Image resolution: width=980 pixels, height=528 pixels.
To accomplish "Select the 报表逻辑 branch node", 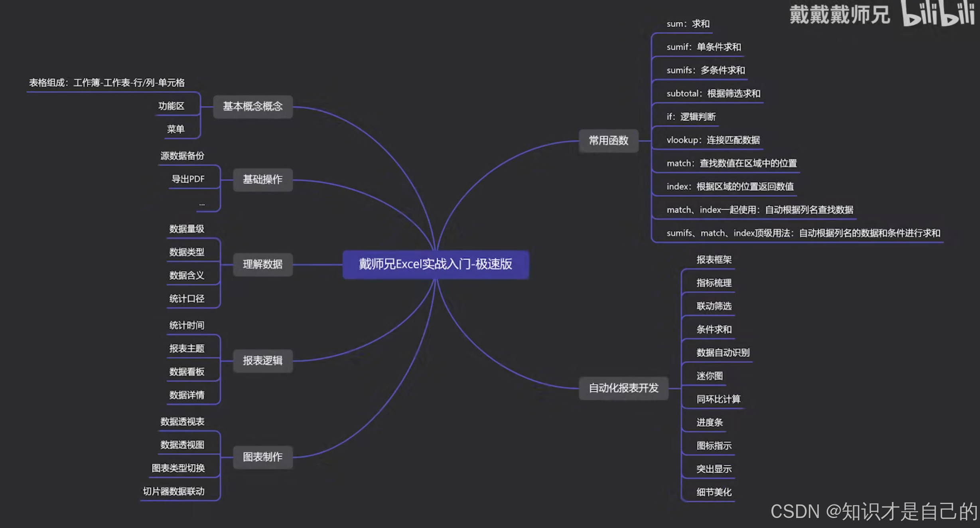I will pyautogui.click(x=262, y=361).
